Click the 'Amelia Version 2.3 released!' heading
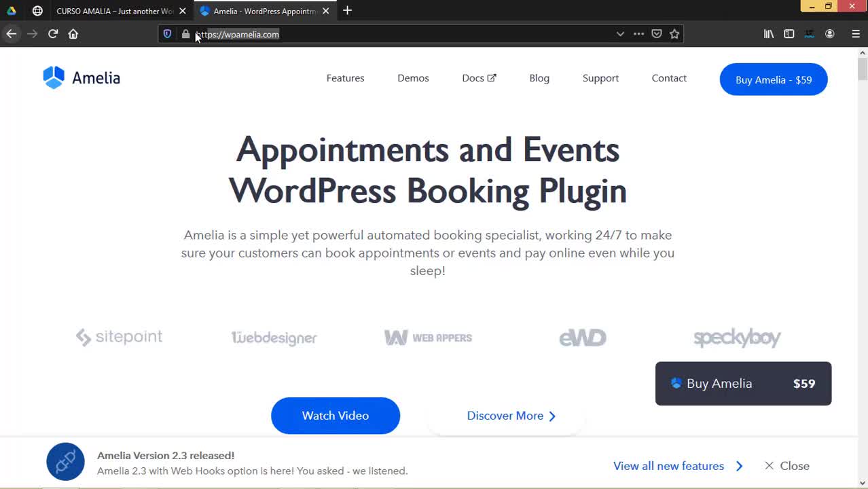Viewport: 868px width, 489px height. tap(166, 456)
